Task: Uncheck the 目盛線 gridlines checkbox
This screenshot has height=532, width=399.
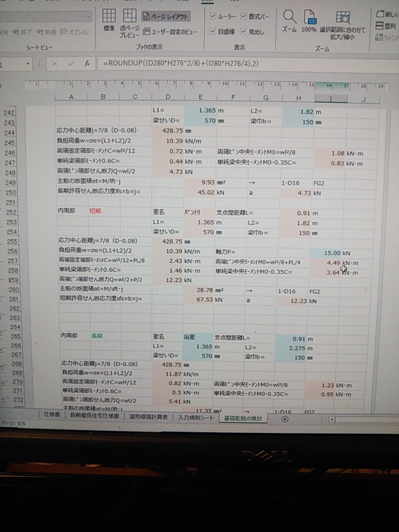Action: [x=213, y=32]
